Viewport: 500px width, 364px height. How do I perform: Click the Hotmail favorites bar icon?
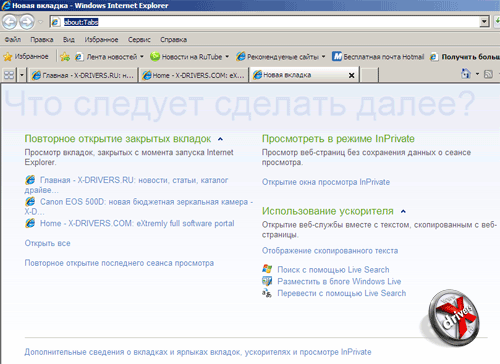coord(337,56)
